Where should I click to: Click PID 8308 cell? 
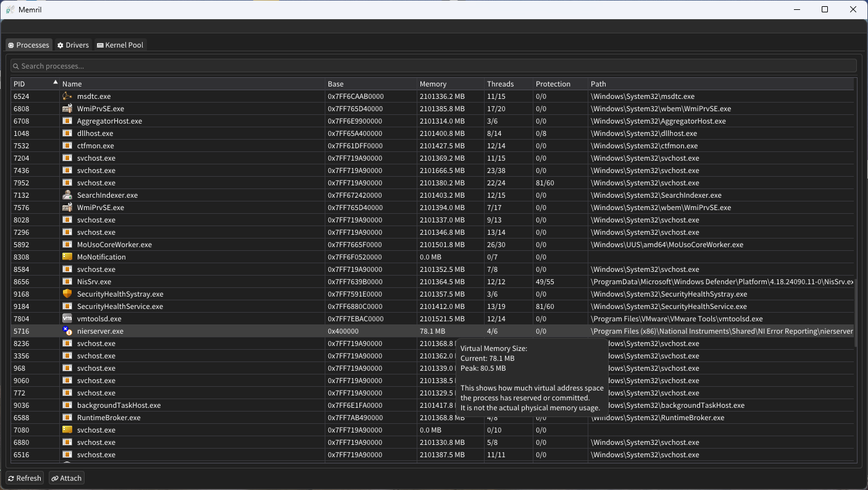pos(21,257)
